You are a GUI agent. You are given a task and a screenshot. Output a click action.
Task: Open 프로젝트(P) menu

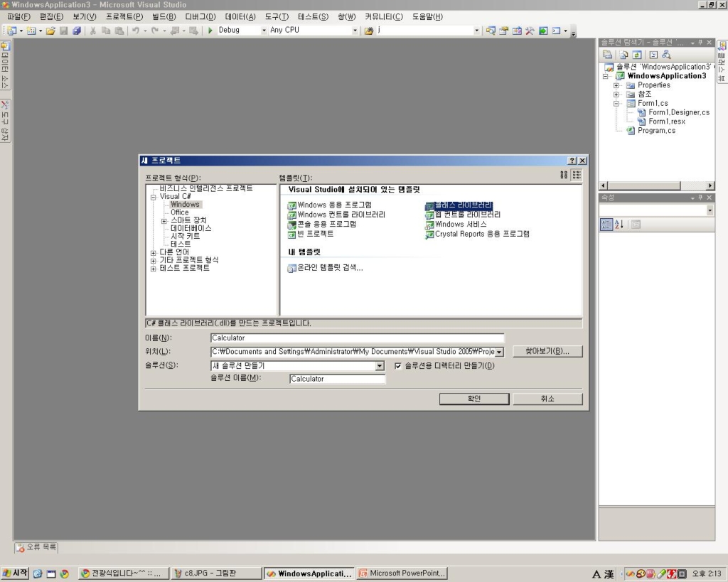tap(124, 17)
